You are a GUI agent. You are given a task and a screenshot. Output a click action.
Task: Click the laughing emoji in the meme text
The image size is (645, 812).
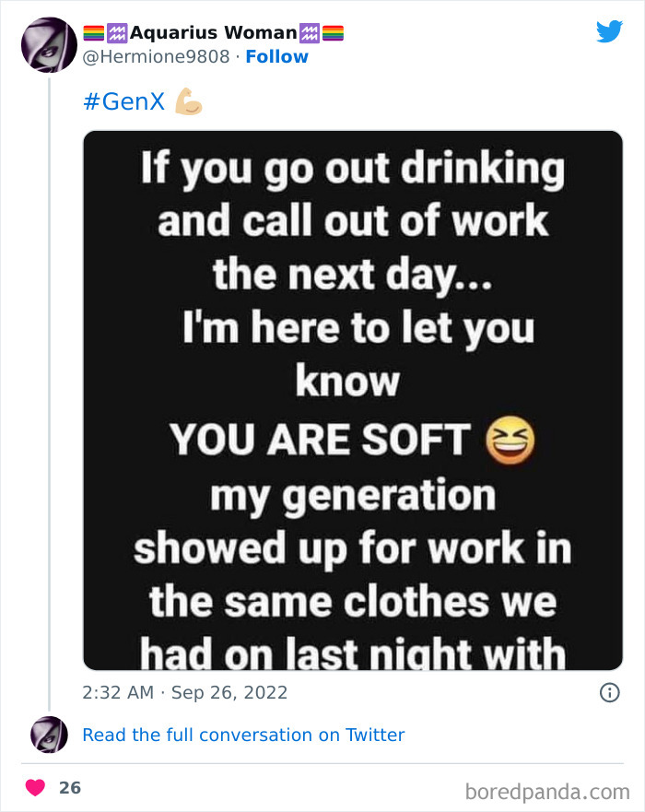click(x=510, y=440)
